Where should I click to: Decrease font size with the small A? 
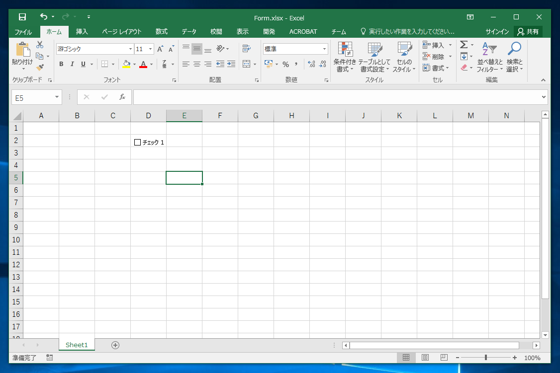point(171,49)
